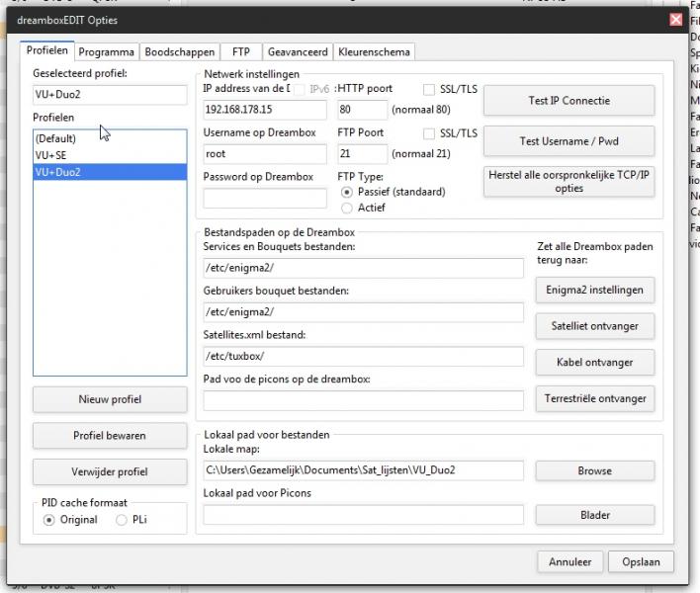
Task: Enable SSL/TLS for HTTP poort
Action: pos(429,89)
